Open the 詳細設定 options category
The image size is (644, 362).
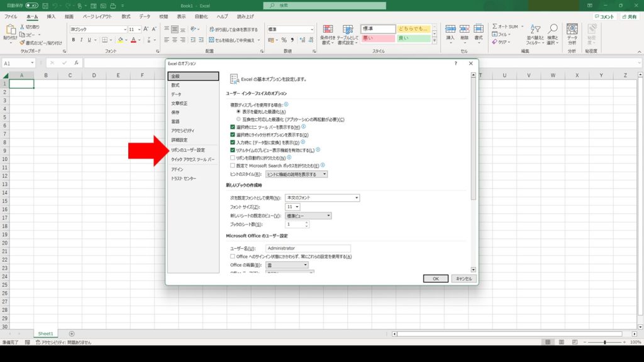179,140
